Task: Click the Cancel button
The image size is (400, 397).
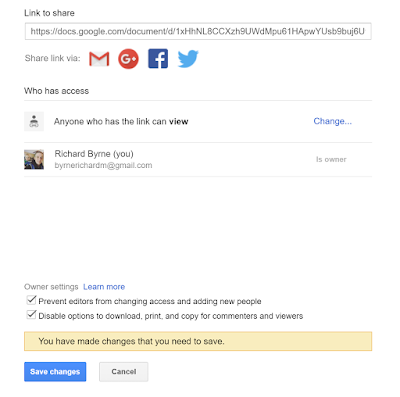Action: pyautogui.click(x=124, y=372)
